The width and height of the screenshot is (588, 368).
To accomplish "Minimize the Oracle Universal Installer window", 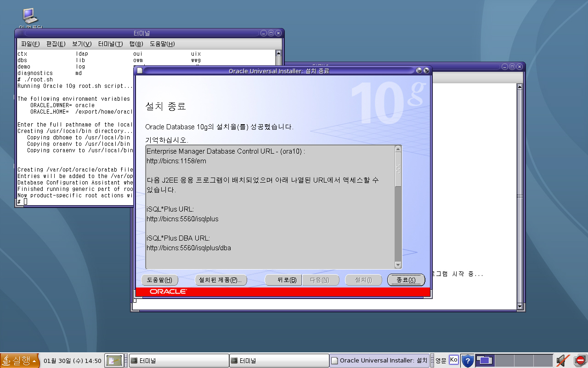I will pos(418,71).
